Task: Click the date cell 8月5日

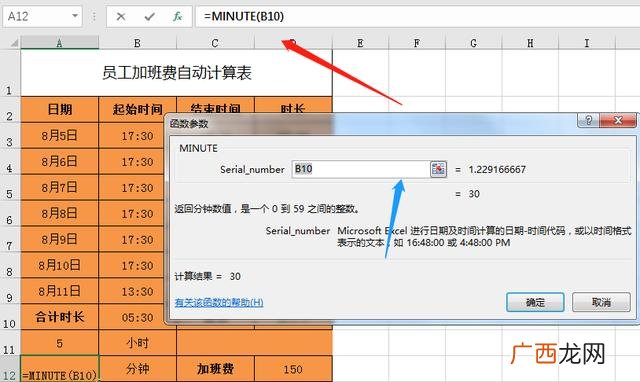Action: (x=60, y=136)
